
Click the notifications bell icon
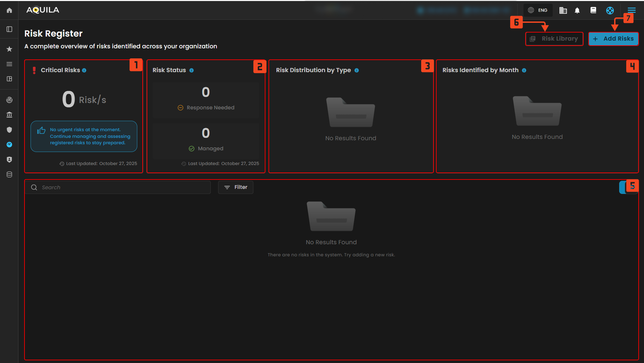[577, 10]
